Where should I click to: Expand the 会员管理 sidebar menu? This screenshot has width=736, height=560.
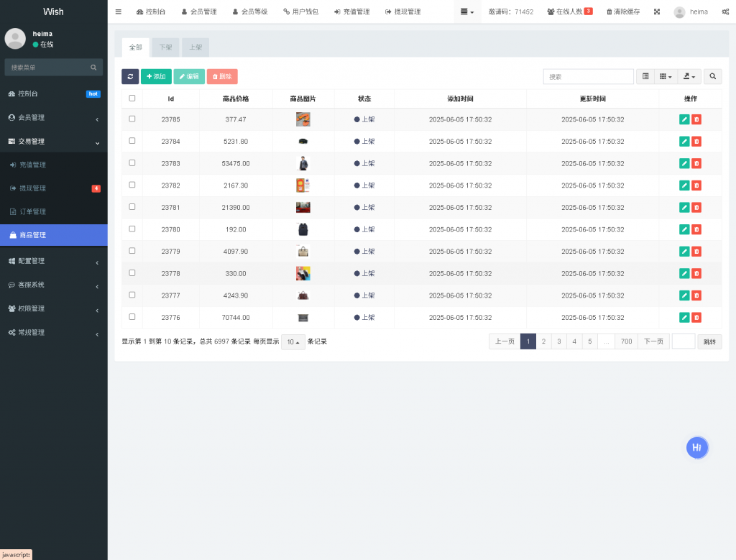point(54,118)
